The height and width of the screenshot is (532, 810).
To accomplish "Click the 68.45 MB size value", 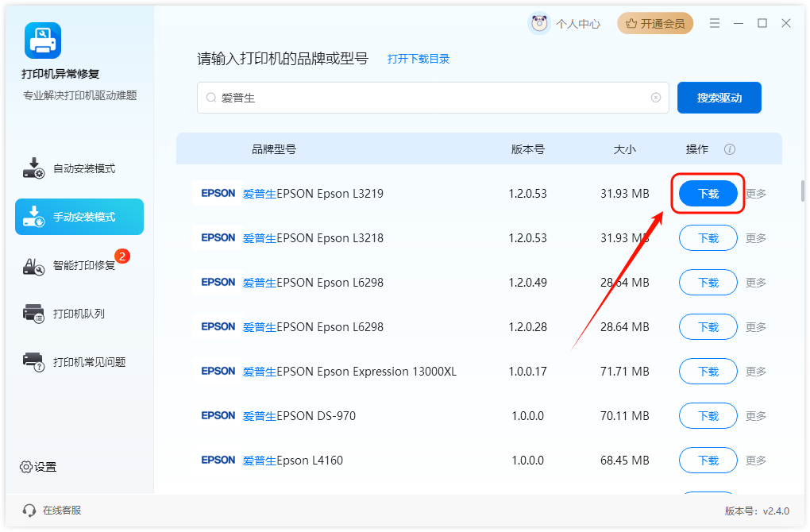I will [x=624, y=461].
